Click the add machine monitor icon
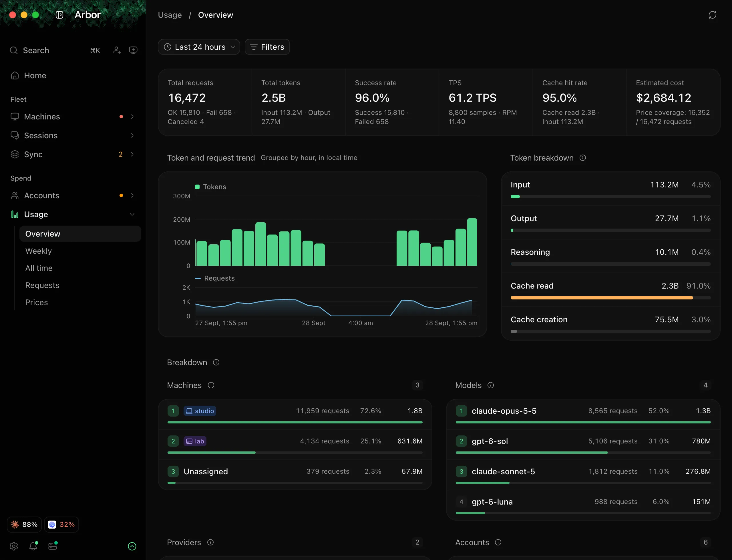The width and height of the screenshot is (732, 560). pyautogui.click(x=133, y=50)
